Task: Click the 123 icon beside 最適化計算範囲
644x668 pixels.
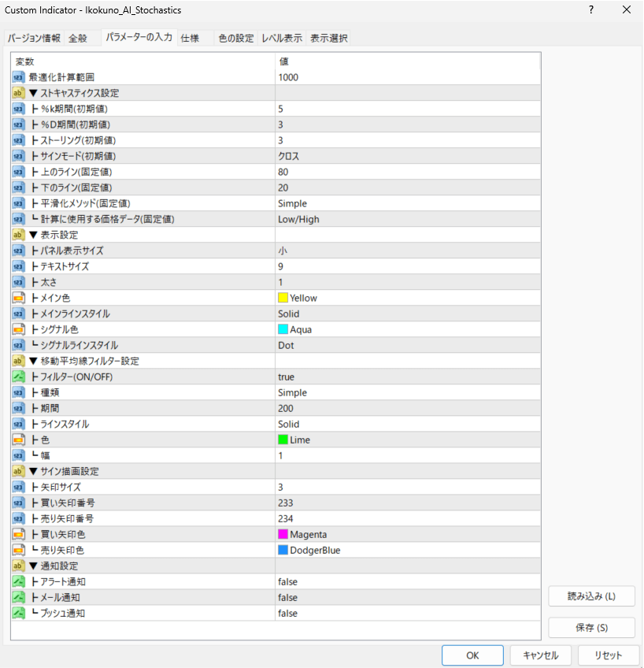Action: (17, 76)
